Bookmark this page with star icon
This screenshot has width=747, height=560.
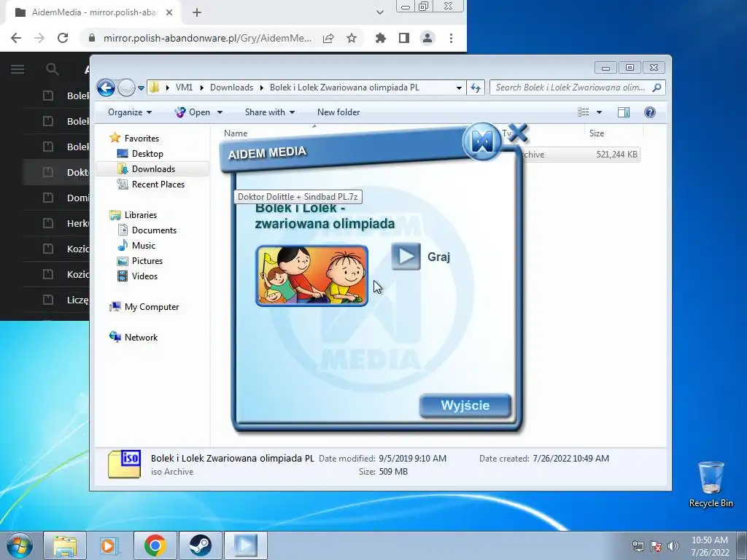click(x=352, y=38)
